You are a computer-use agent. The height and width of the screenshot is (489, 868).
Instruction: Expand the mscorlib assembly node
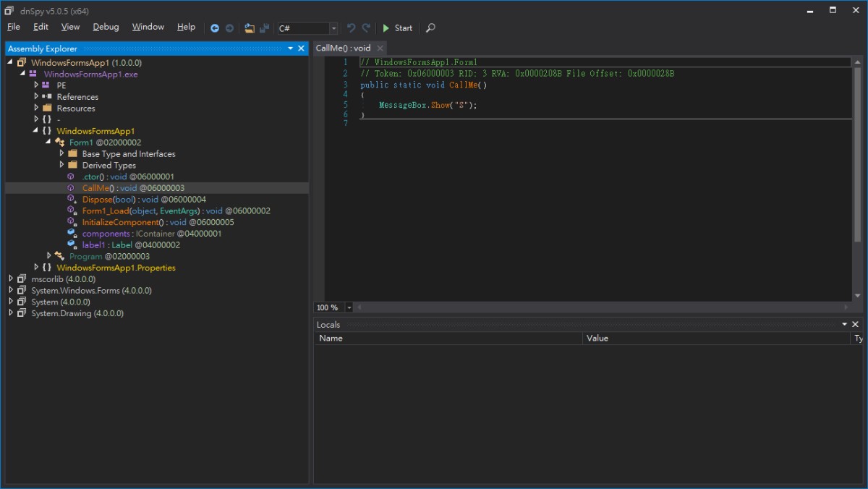(11, 278)
